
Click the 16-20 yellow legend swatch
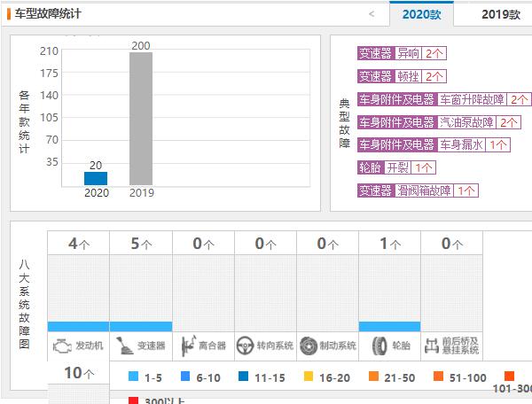pos(309,377)
